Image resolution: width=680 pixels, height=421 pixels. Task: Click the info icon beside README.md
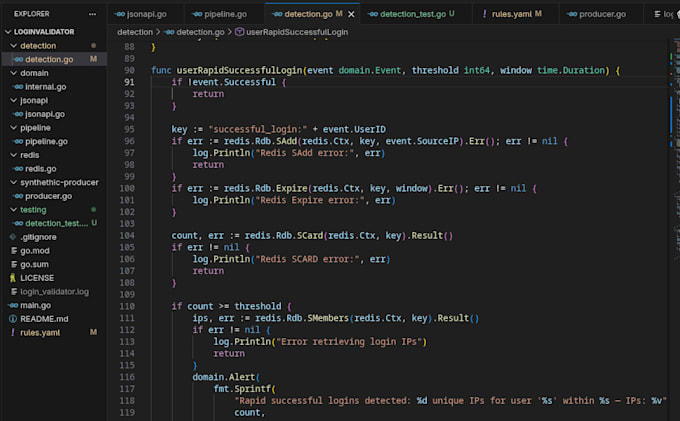[x=13, y=319]
